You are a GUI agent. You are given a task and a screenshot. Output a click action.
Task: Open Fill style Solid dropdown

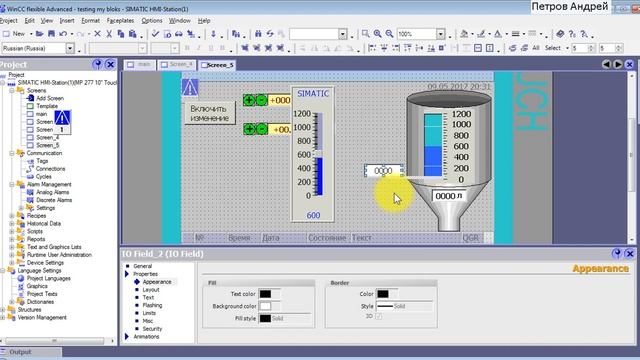(x=285, y=318)
